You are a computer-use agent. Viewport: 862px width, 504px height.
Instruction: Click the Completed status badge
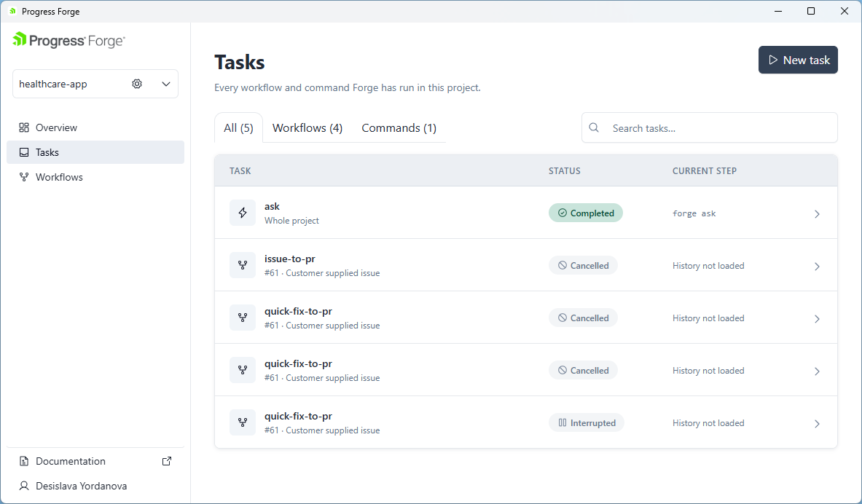(x=586, y=213)
